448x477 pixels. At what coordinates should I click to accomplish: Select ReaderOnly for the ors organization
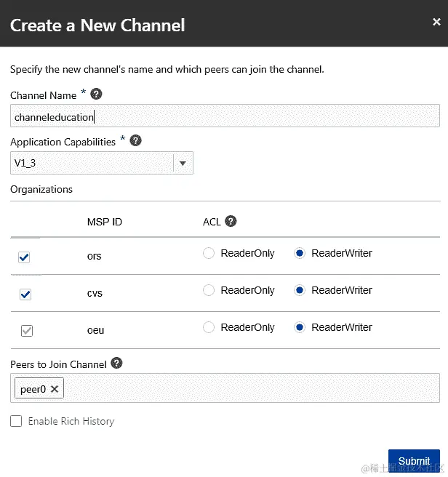(x=209, y=253)
